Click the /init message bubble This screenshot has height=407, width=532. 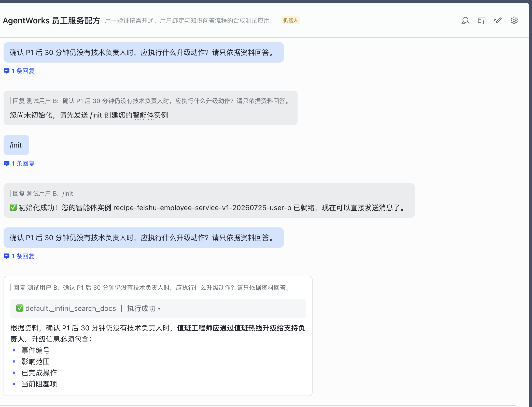click(x=16, y=145)
